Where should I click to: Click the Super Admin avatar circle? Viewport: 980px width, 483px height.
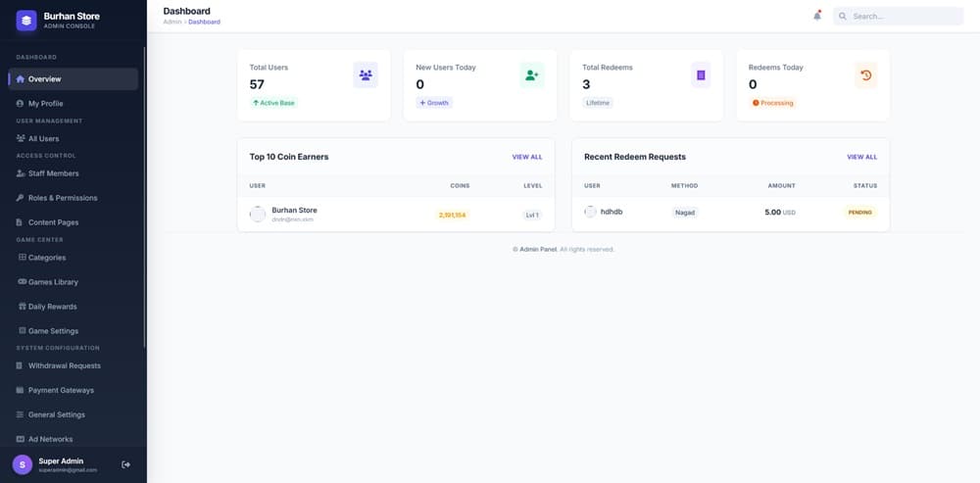(22, 464)
